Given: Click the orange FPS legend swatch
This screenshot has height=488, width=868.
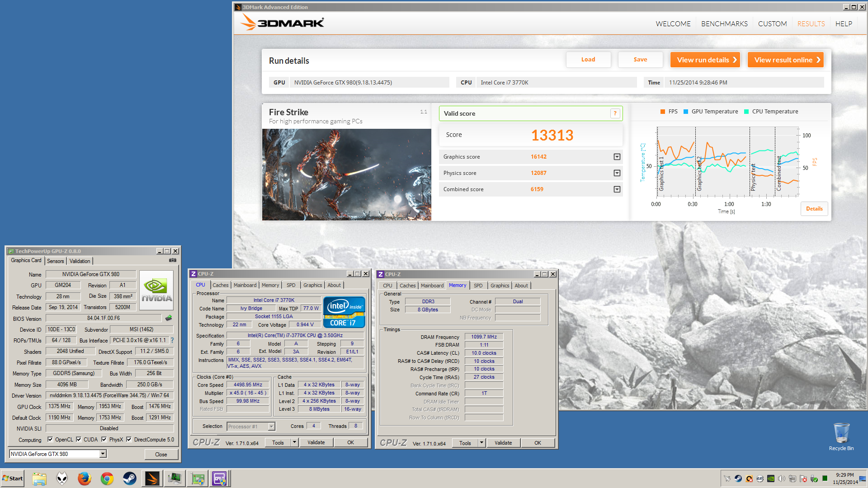Looking at the screenshot, I should 663,112.
